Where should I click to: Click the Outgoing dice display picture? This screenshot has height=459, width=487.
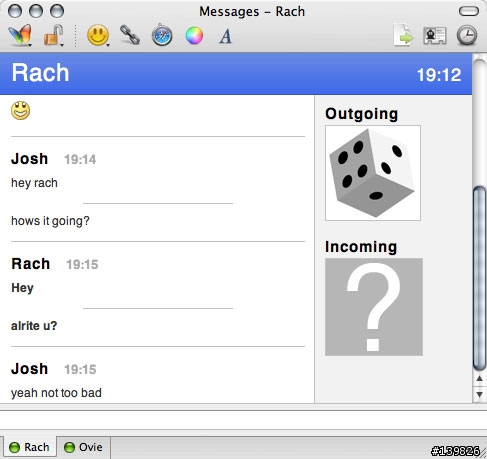(x=373, y=173)
